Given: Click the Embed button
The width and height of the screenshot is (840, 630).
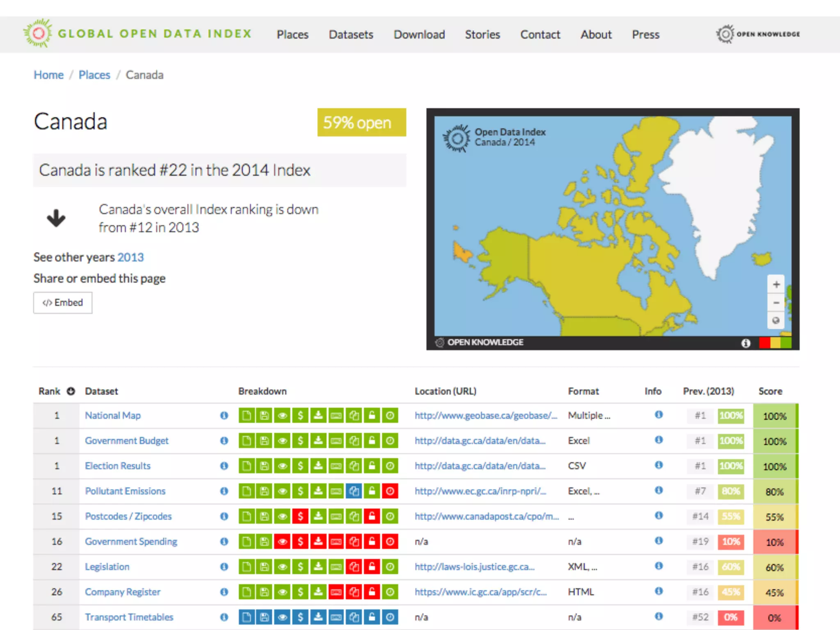Looking at the screenshot, I should coord(63,303).
